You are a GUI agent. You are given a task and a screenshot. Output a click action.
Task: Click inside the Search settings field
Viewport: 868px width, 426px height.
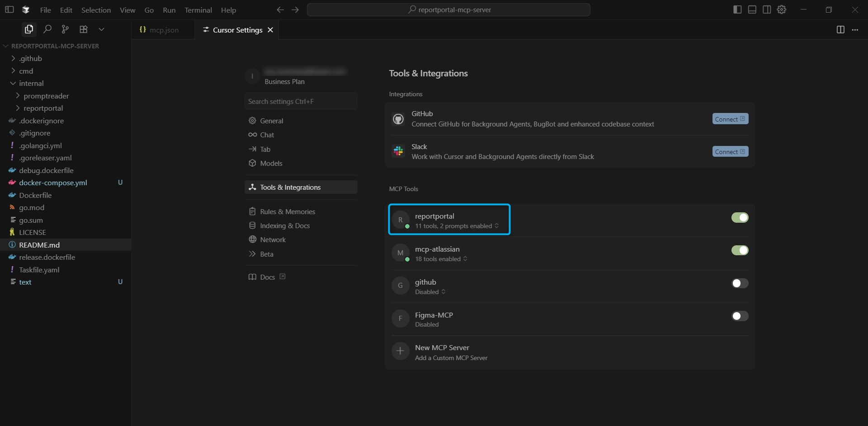(301, 101)
